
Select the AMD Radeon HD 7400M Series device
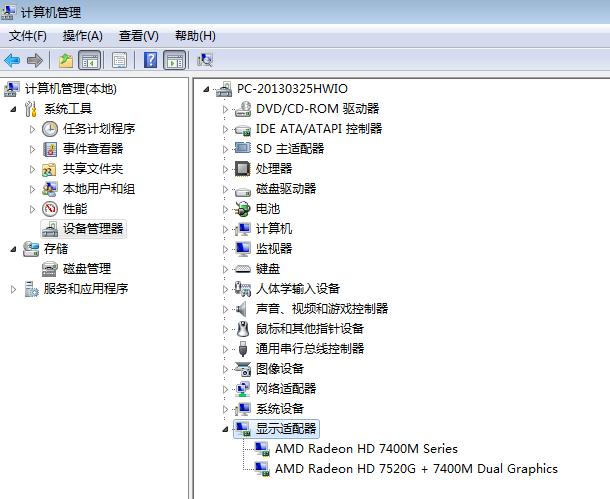coord(366,448)
